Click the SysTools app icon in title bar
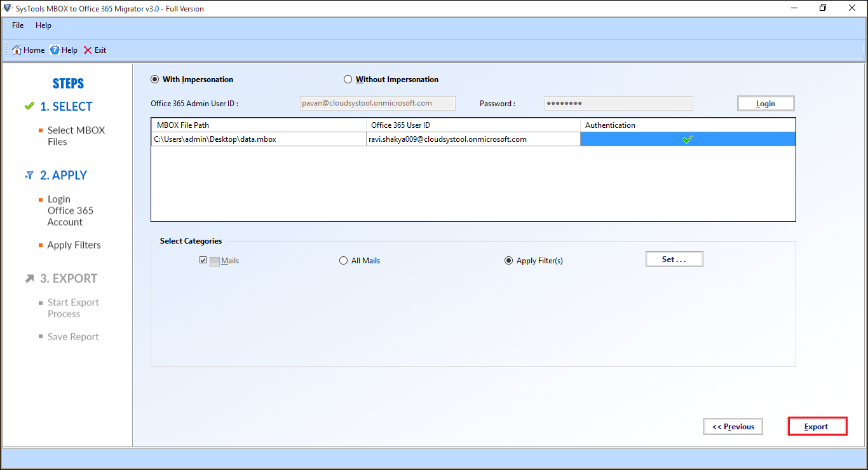Screen dimensions: 868x470 pos(8,8)
